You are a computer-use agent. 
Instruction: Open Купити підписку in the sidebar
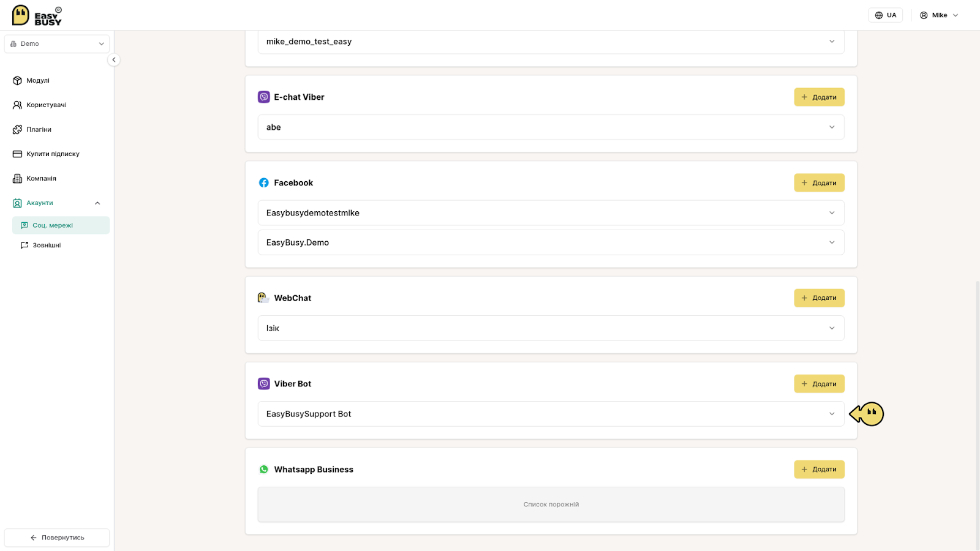[x=53, y=154]
